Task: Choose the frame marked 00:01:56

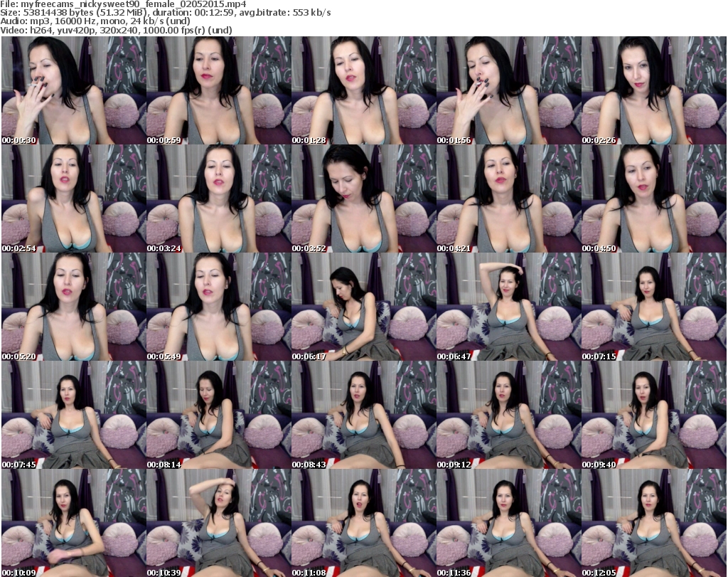Action: click(x=508, y=90)
